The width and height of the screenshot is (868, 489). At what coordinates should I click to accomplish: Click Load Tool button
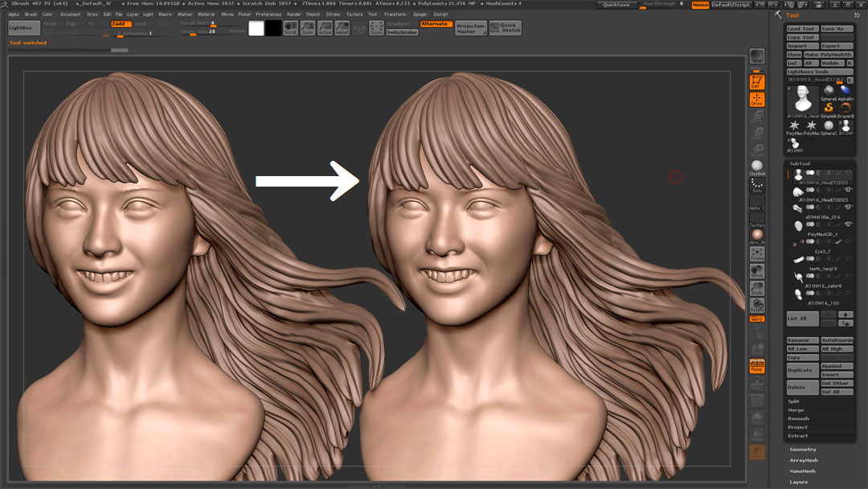point(802,29)
